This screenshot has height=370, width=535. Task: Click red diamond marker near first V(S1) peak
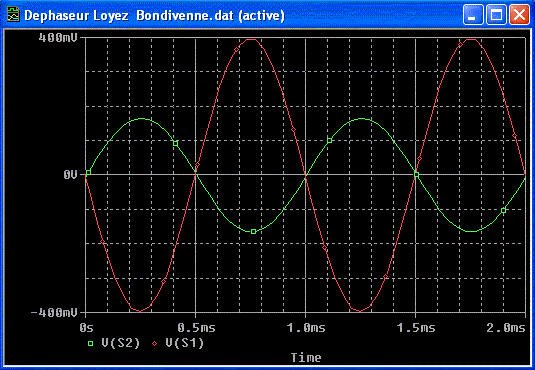(236, 50)
